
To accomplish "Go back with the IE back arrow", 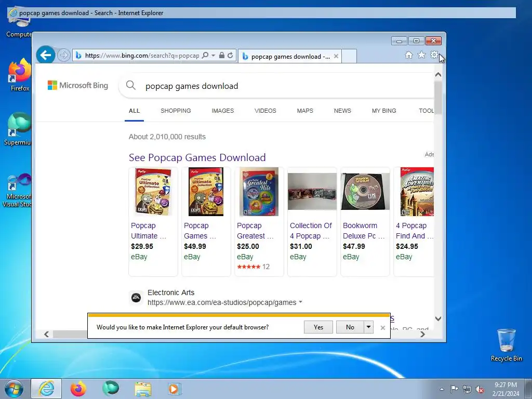I will (x=46, y=55).
